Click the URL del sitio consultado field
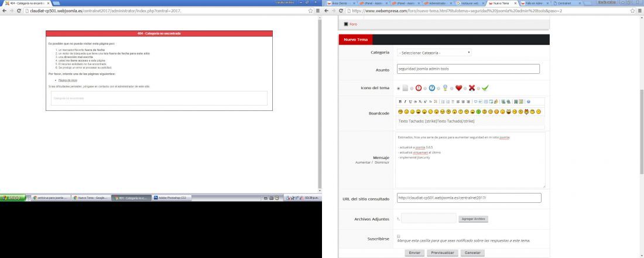Image resolution: width=644 pixels, height=258 pixels. [469, 198]
